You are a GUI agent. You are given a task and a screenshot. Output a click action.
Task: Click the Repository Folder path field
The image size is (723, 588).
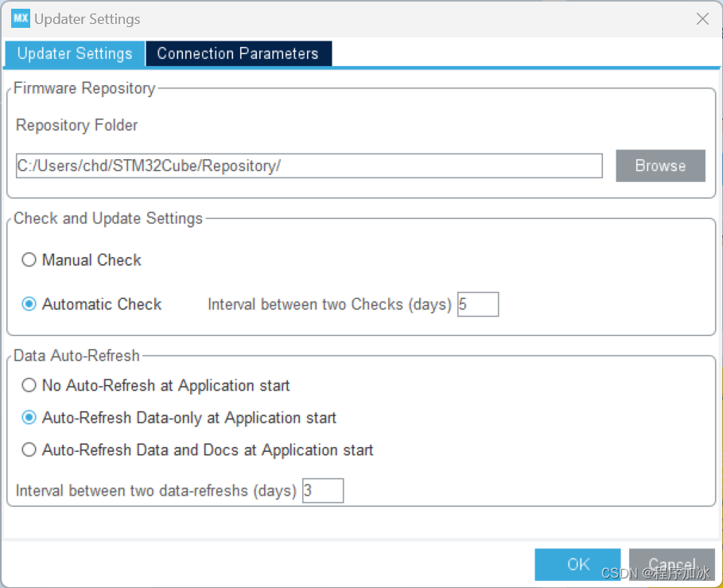click(309, 166)
